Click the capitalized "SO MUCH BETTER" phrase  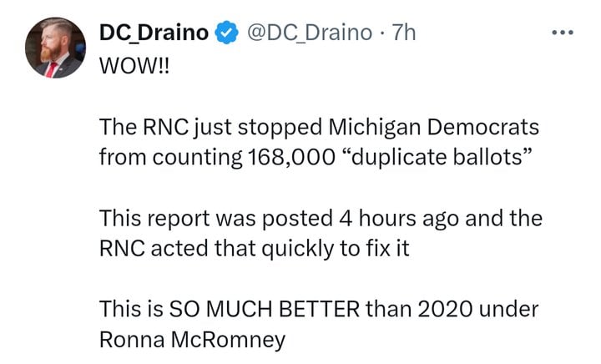[265, 309]
